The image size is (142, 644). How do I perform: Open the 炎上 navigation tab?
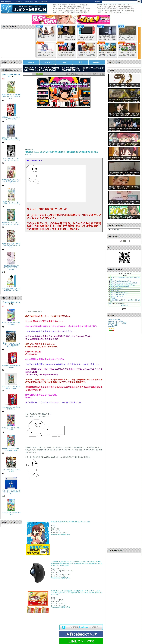click(80, 62)
